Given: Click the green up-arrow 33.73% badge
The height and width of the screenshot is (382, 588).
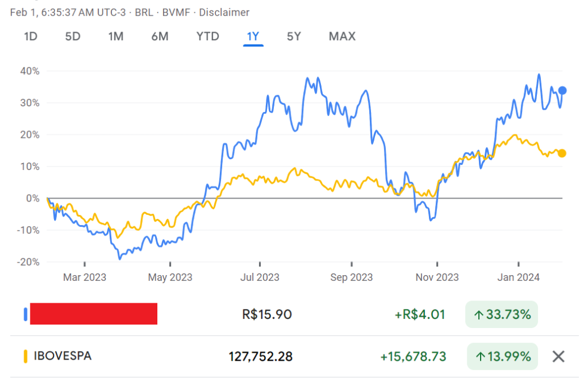Looking at the screenshot, I should [502, 315].
